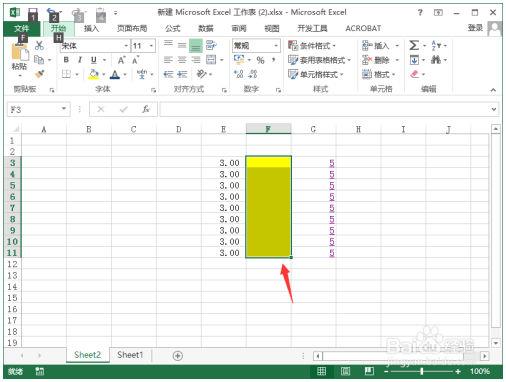The width and height of the screenshot is (506, 382).
Task: Switch to the Sheet1 tab
Action: coord(130,355)
